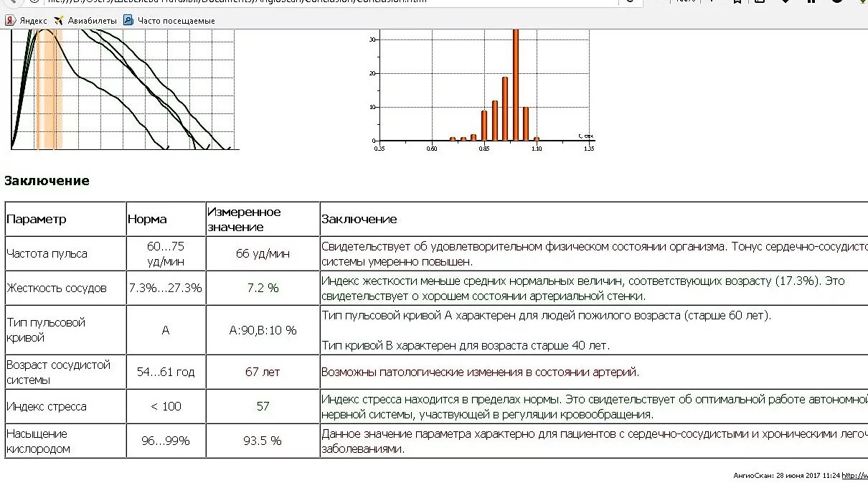Select the 54...61 год norm cell
Image resolution: width=868 pixels, height=488 pixels.
[x=166, y=372]
